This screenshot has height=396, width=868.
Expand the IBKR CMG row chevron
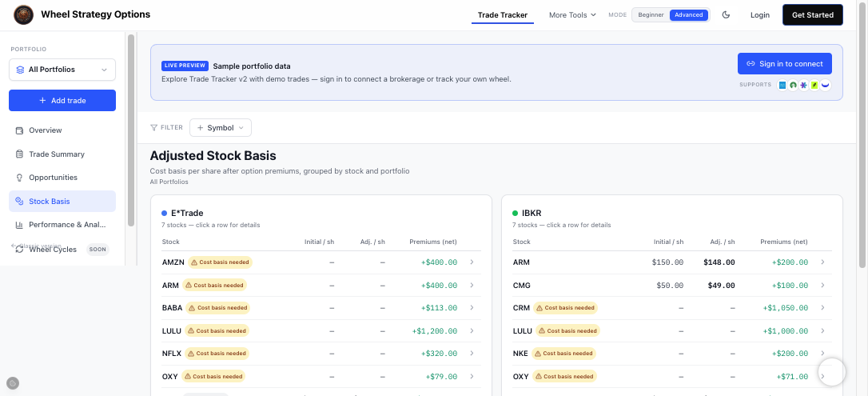point(822,286)
